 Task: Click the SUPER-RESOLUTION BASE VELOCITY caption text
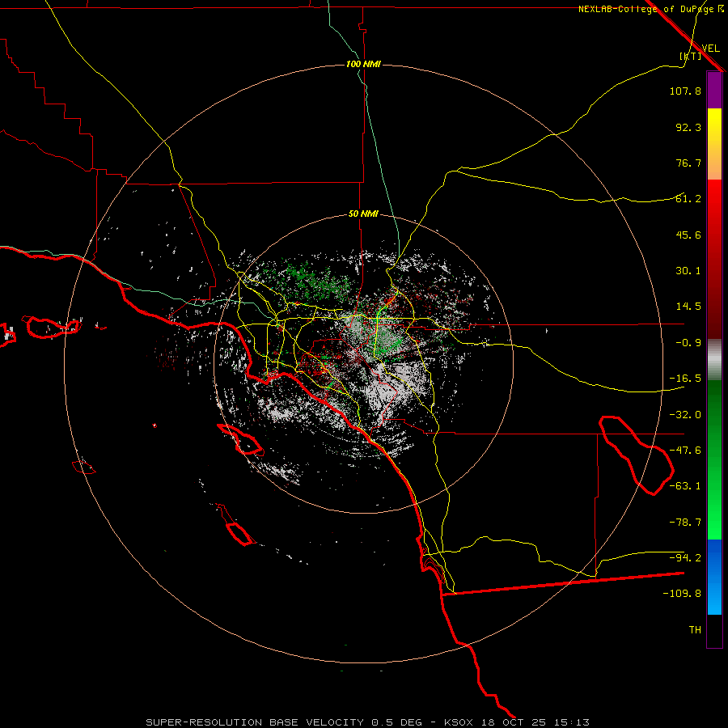tap(255, 722)
